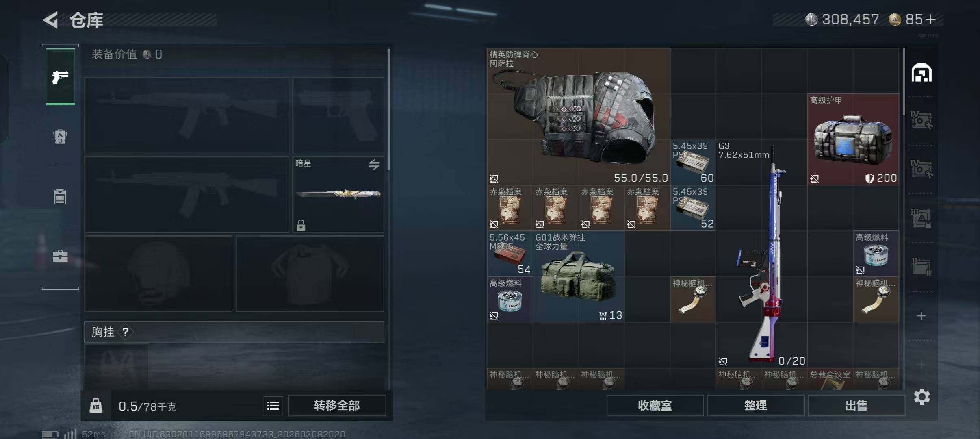Add a new storage box with plus

coord(921,316)
